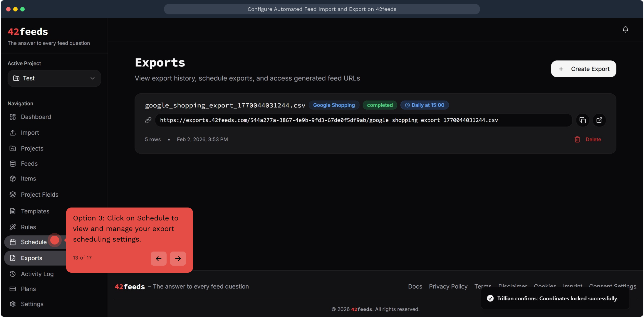
Task: Click the trash Delete export button
Action: click(588, 139)
